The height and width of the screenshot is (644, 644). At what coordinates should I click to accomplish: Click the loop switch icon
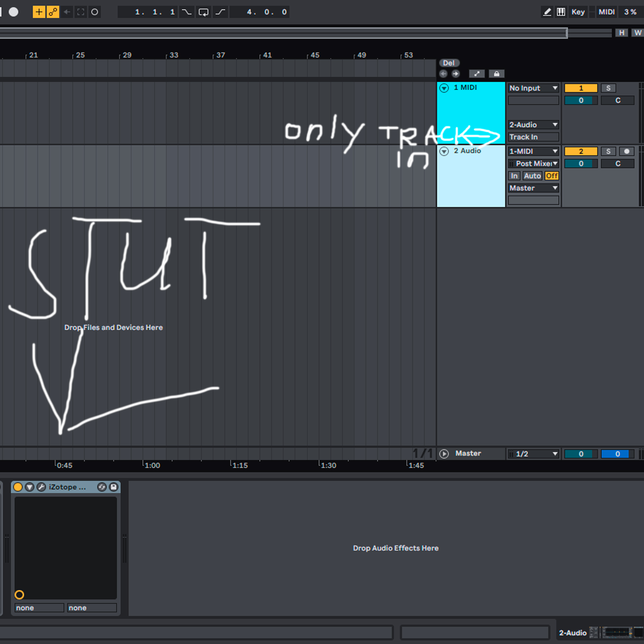click(x=203, y=12)
